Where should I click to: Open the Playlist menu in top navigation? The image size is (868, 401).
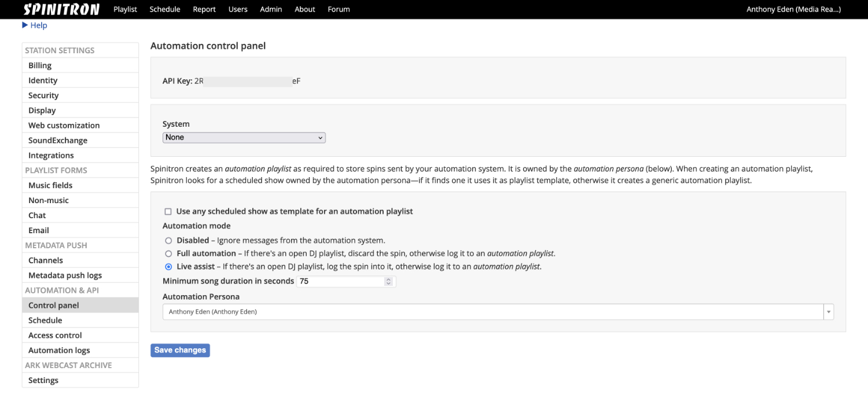click(125, 9)
